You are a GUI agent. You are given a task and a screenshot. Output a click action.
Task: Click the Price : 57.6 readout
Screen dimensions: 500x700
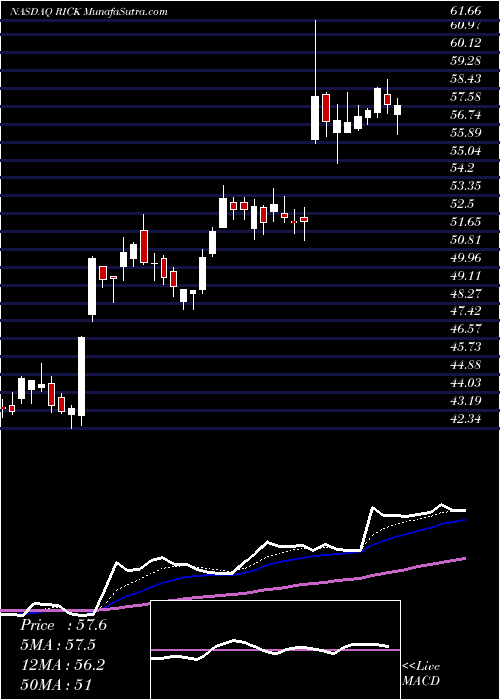tap(63, 625)
